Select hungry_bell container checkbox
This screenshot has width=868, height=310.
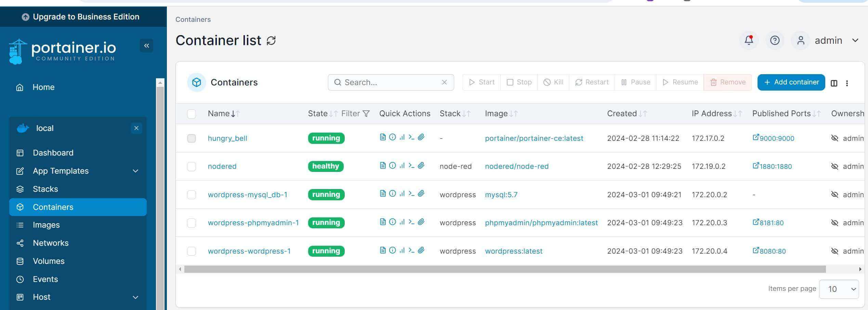point(192,138)
